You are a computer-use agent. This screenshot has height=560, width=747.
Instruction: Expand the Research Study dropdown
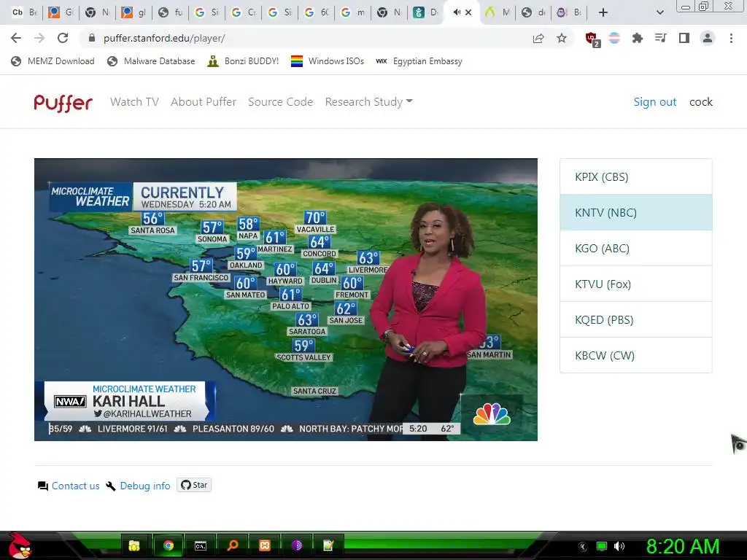tap(368, 102)
